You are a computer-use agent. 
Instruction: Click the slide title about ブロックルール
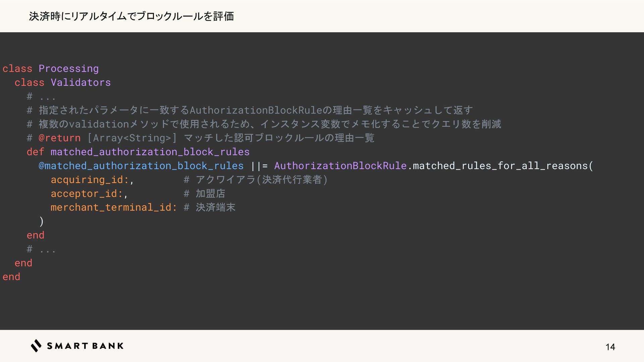point(131,16)
